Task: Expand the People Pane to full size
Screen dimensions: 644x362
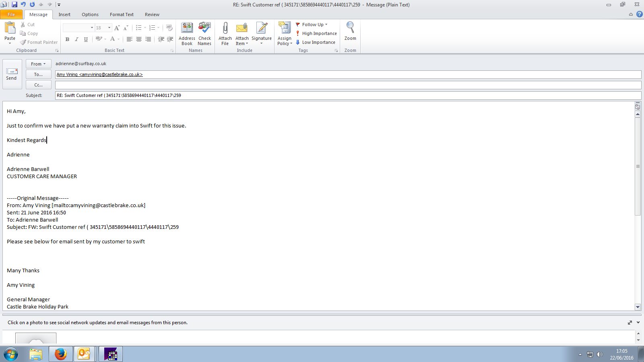Action: coord(630,323)
